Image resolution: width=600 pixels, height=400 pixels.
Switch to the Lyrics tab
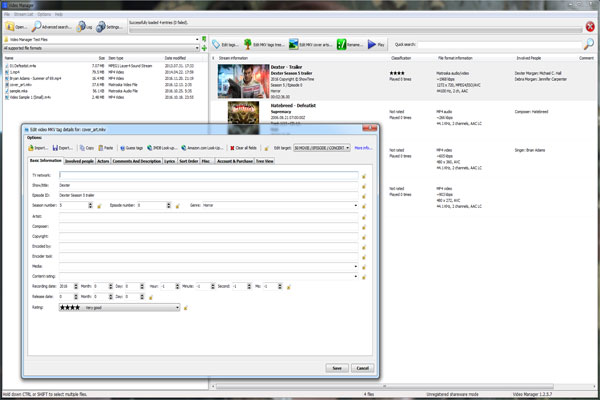tap(170, 160)
